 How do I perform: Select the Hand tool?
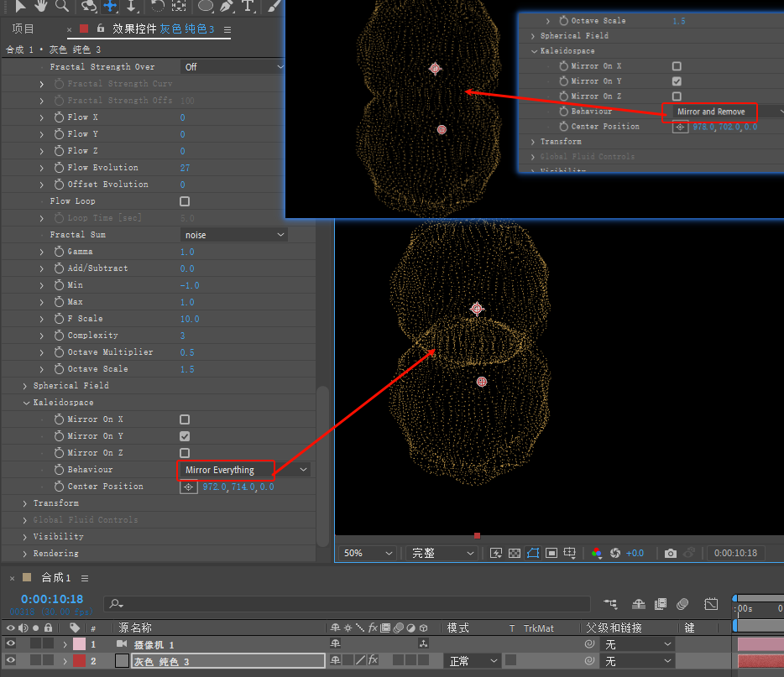[x=40, y=6]
